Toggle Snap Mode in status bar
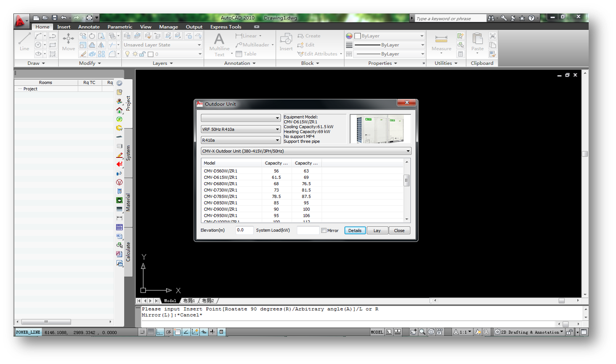 tap(142, 332)
